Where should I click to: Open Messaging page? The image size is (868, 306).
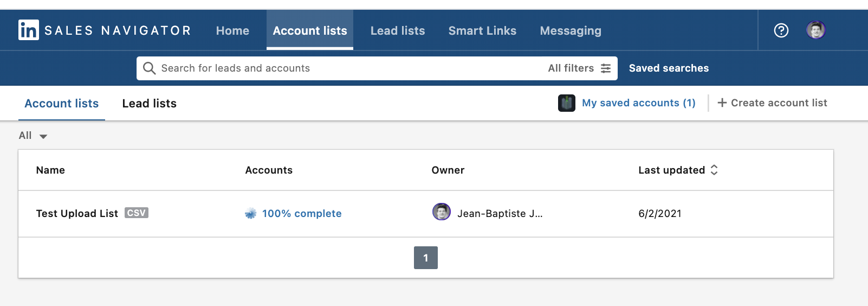click(571, 31)
